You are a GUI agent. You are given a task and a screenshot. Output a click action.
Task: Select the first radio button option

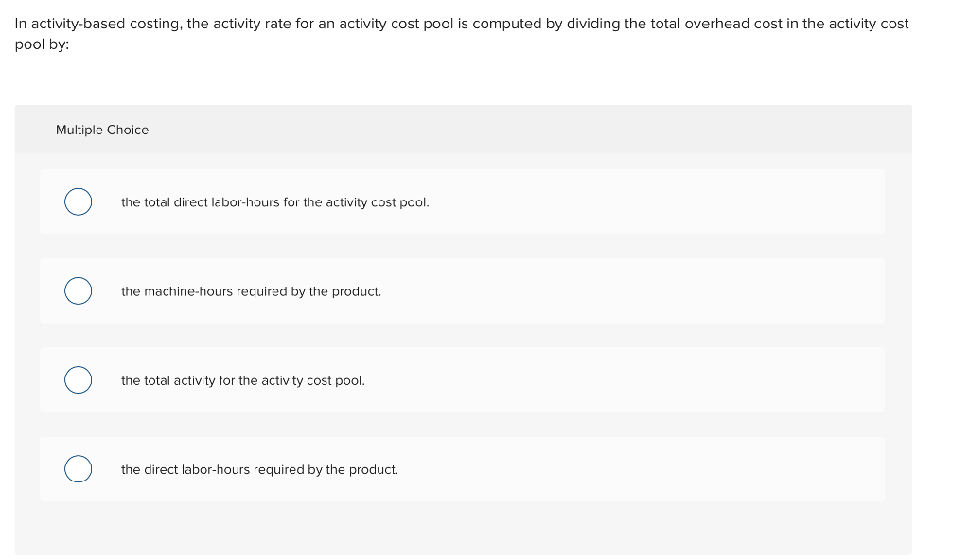click(79, 201)
